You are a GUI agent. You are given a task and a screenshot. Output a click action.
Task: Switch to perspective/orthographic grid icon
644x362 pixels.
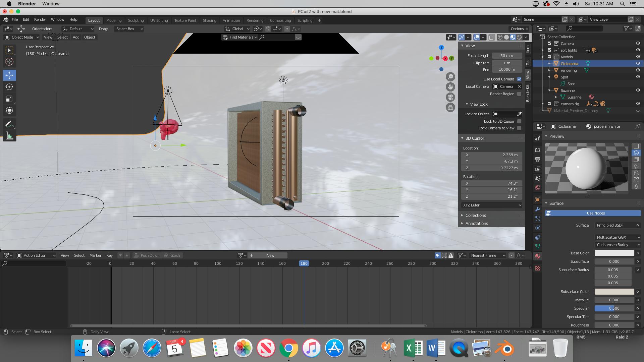[450, 108]
